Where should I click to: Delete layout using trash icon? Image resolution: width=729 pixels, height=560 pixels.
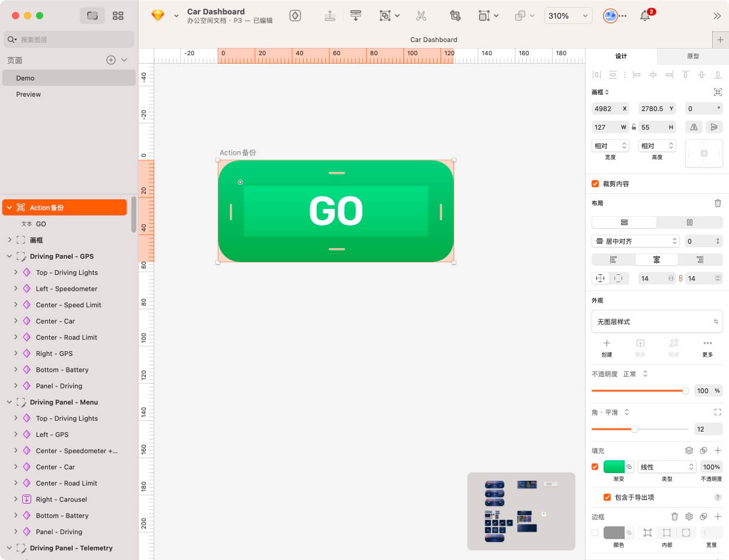[718, 203]
